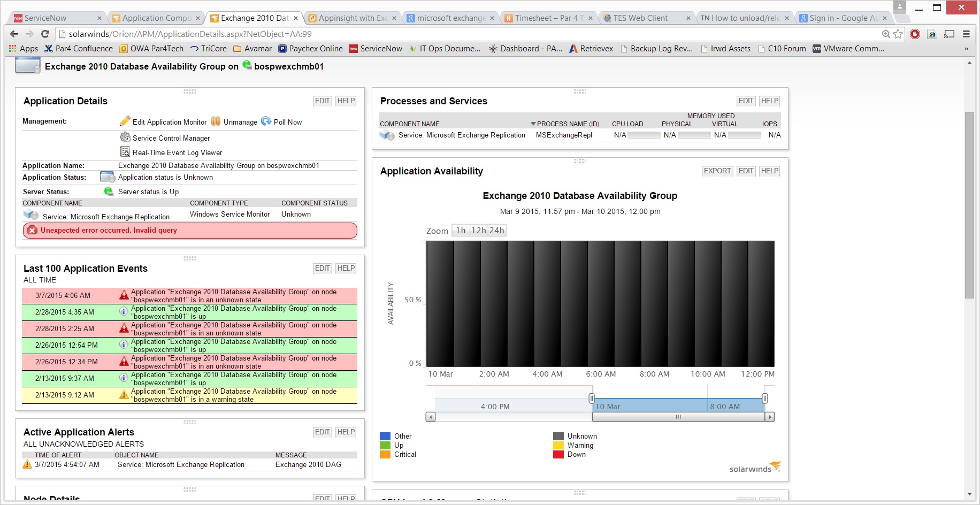The height and width of the screenshot is (505, 980).
Task: Click the Windows Service Monitor component type text
Action: [x=230, y=215]
